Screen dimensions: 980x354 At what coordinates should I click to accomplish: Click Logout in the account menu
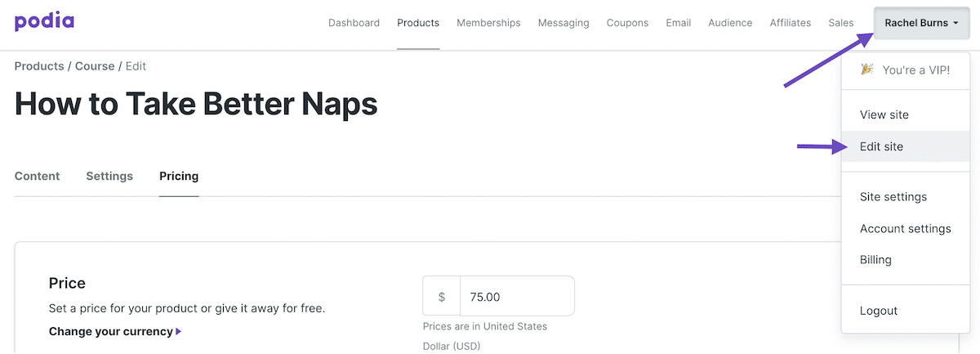click(878, 311)
